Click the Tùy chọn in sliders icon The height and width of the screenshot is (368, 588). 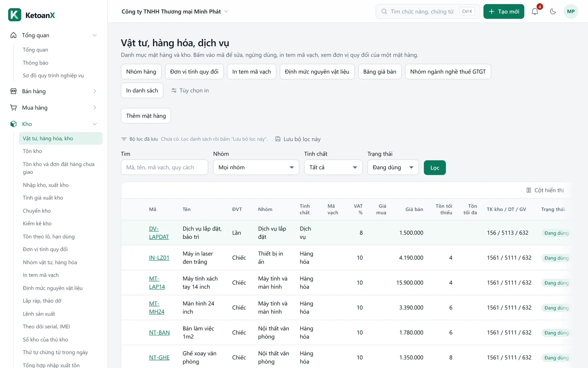(x=174, y=90)
